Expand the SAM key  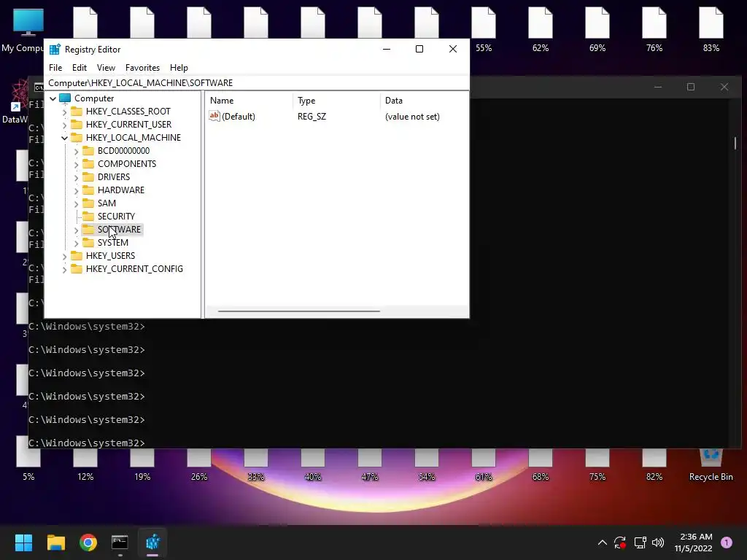(76, 203)
